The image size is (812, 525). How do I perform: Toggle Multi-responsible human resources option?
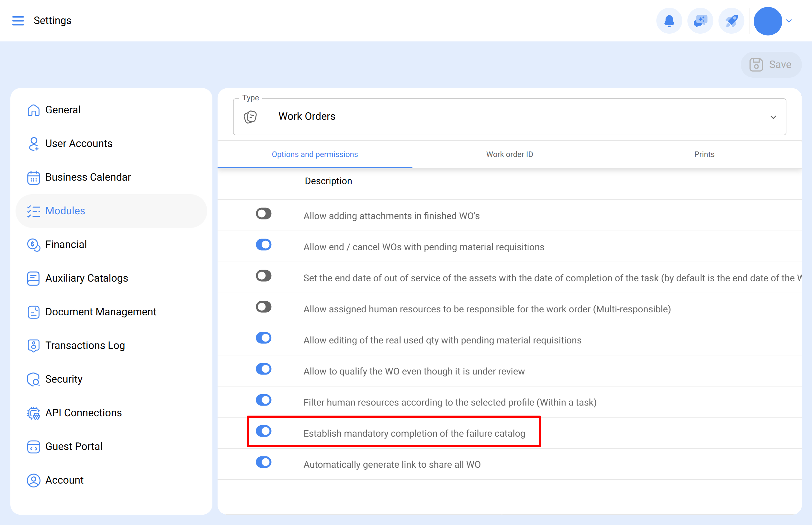click(264, 307)
